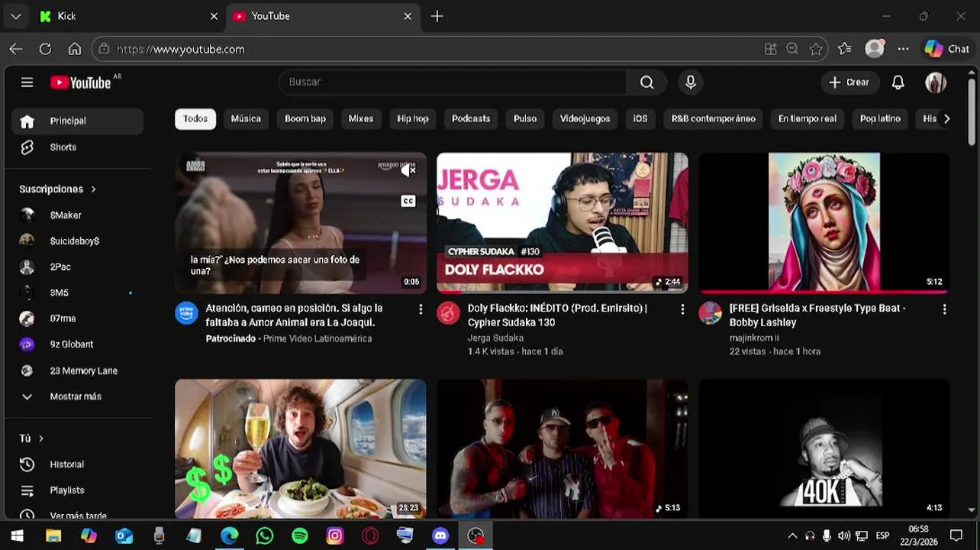This screenshot has height=550, width=980.
Task: Show more filter chips with right arrow
Action: pos(946,119)
